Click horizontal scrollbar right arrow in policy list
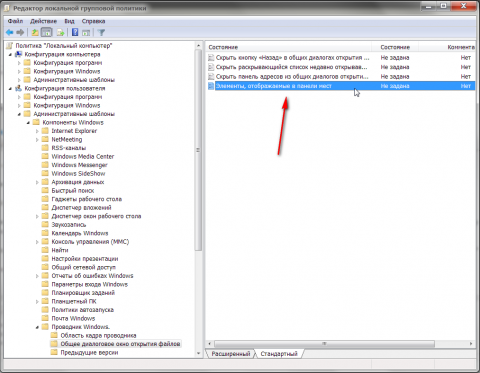 pyautogui.click(x=471, y=343)
